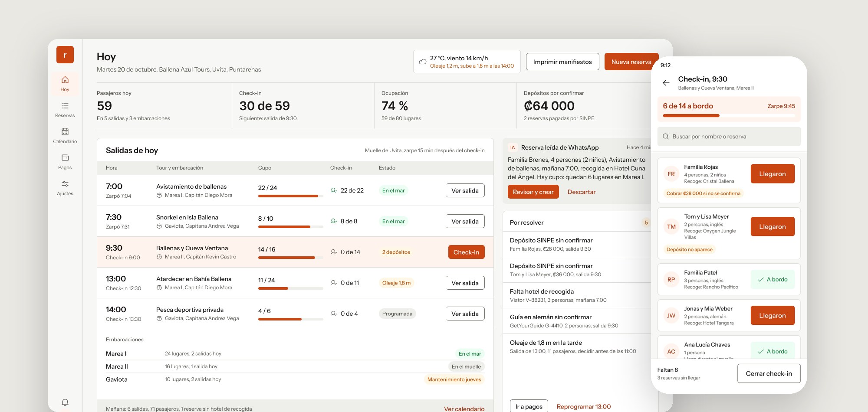868x412 pixels.
Task: Open 'Falta hotel de recogida' item
Action: coord(577,295)
